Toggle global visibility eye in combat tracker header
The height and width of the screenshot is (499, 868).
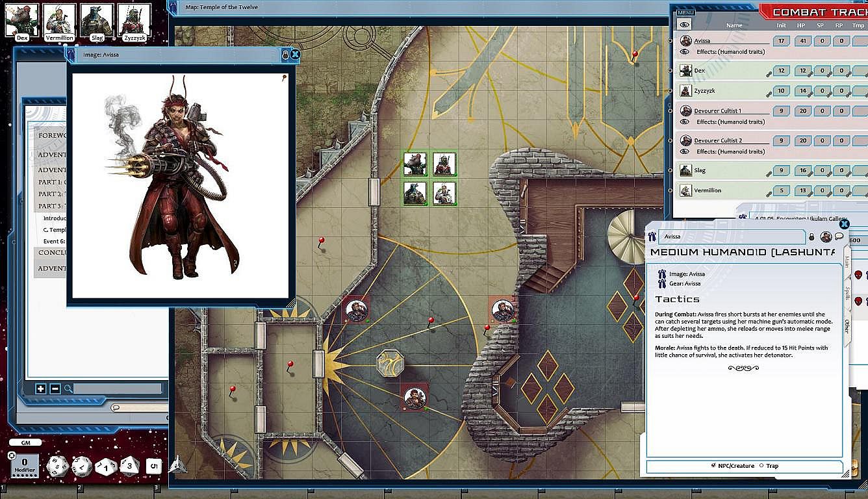pos(684,24)
